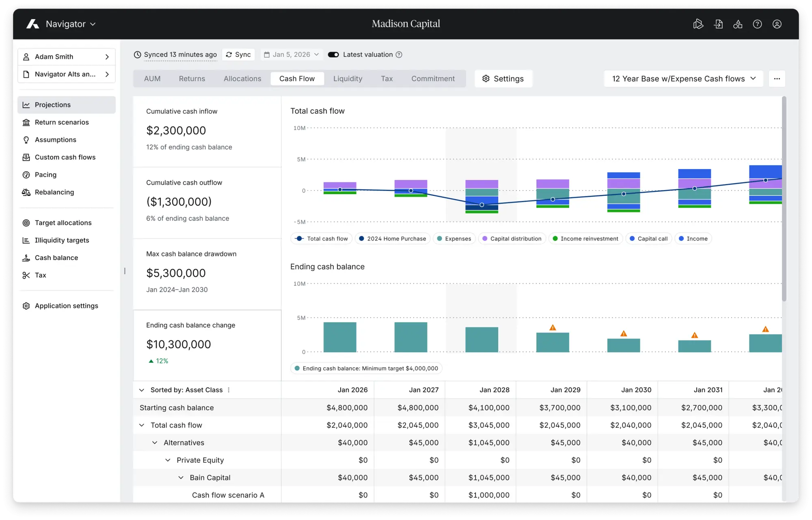This screenshot has height=520, width=812.
Task: Toggle Capital call legend series
Action: click(649, 239)
